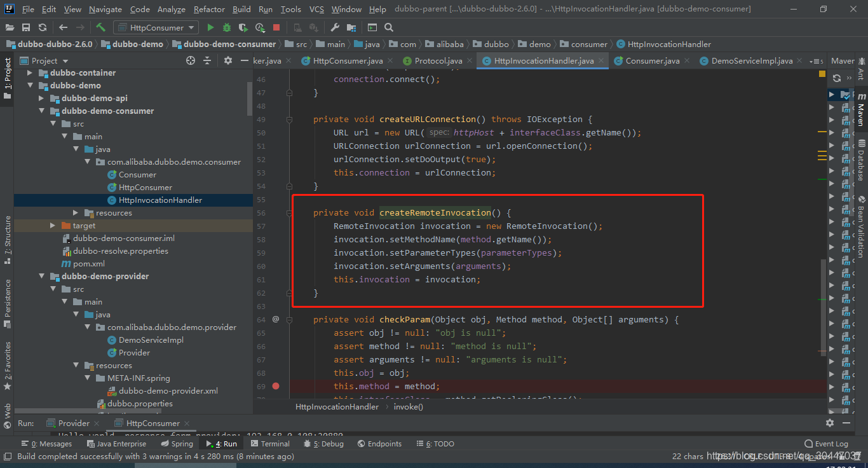Screen dimensions: 868x468
Task: Open Run panel settings gear
Action: [x=830, y=423]
